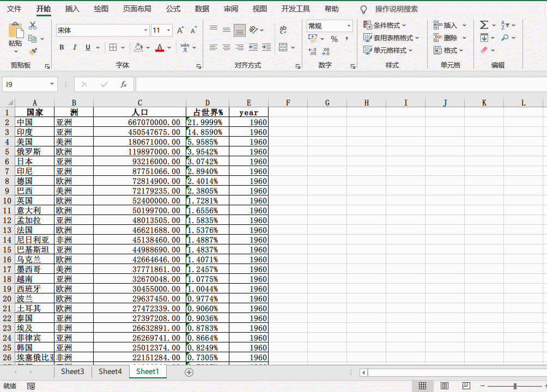Open font dialog launcher
This screenshot has width=547, height=392.
click(x=198, y=66)
